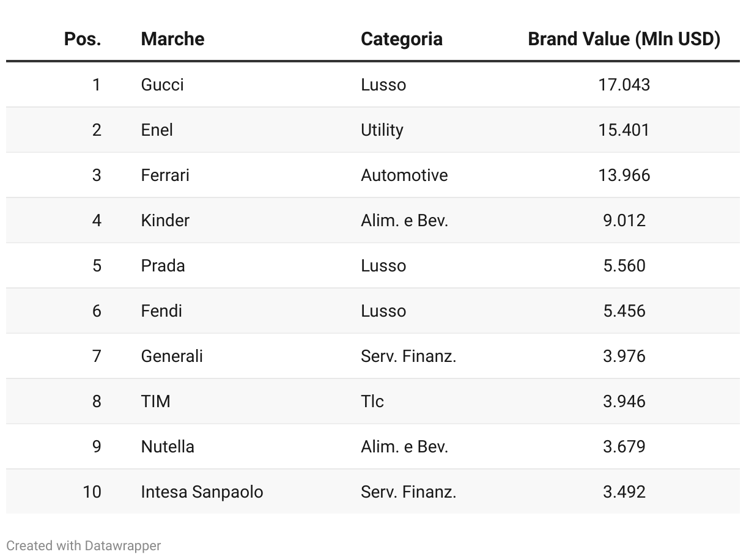Select the Automotive category cell
Screen dimensions: 746x560
click(404, 175)
